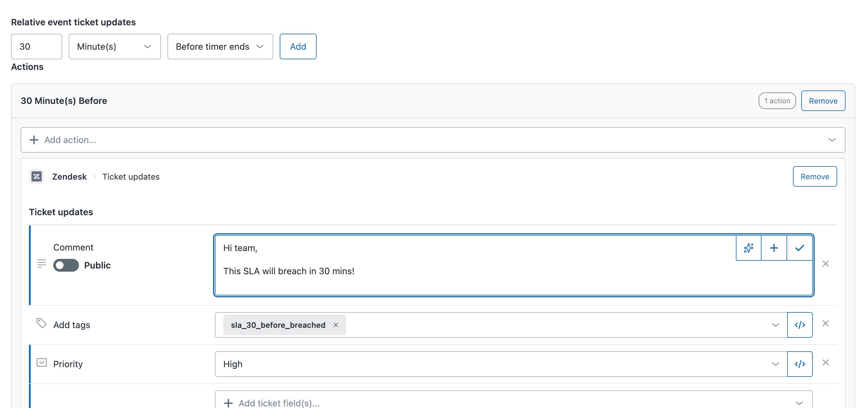The width and height of the screenshot is (868, 408).
Task: Remove the Comment row with its X
Action: tap(826, 264)
